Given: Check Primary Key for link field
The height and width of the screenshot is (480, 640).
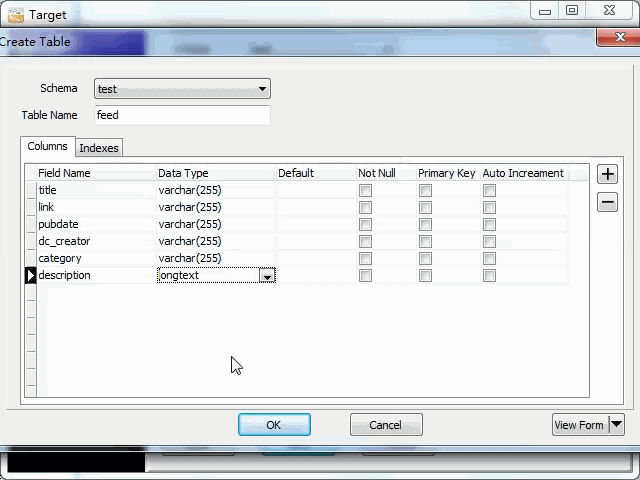Looking at the screenshot, I should point(425,207).
